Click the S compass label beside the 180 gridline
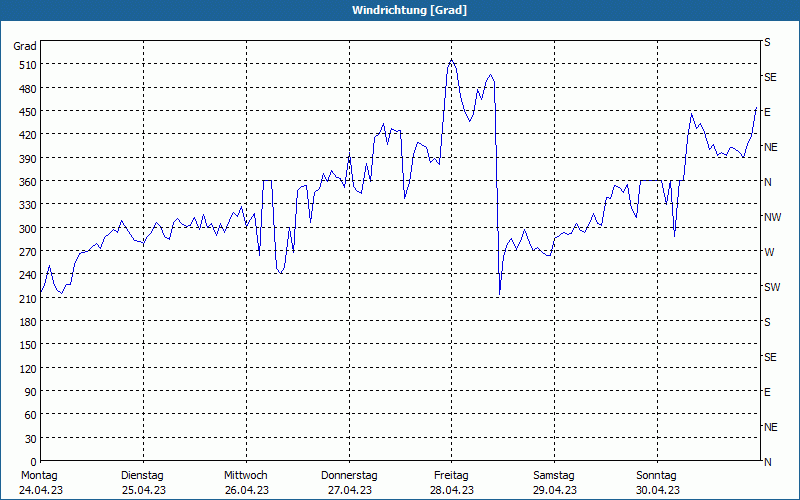The width and height of the screenshot is (800, 500). coord(767,322)
